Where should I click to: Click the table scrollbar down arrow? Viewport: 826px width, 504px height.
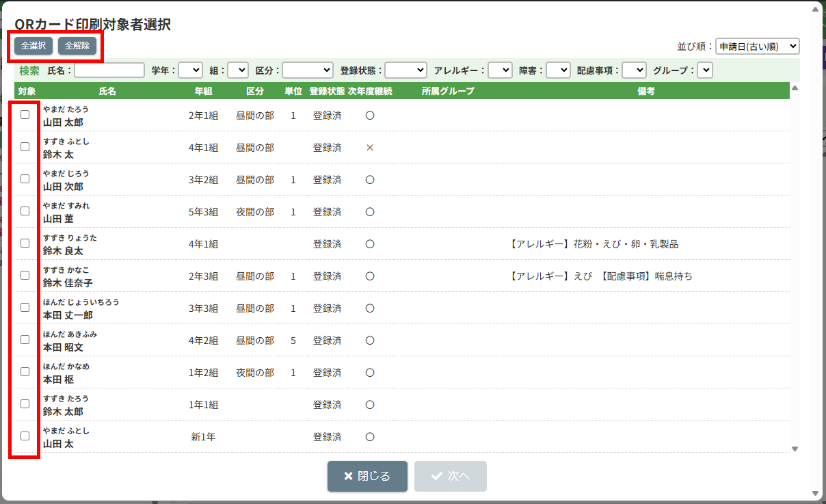tap(795, 449)
